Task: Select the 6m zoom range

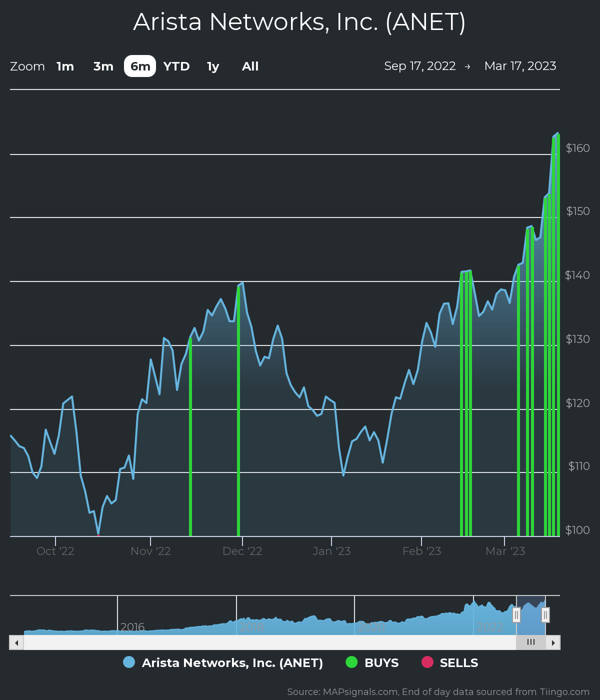Action: click(x=140, y=66)
